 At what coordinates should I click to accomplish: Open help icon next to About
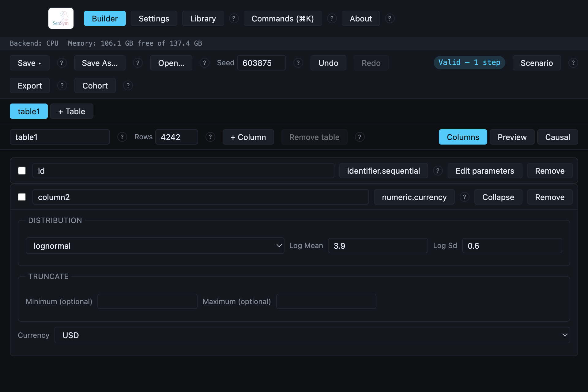tap(390, 18)
